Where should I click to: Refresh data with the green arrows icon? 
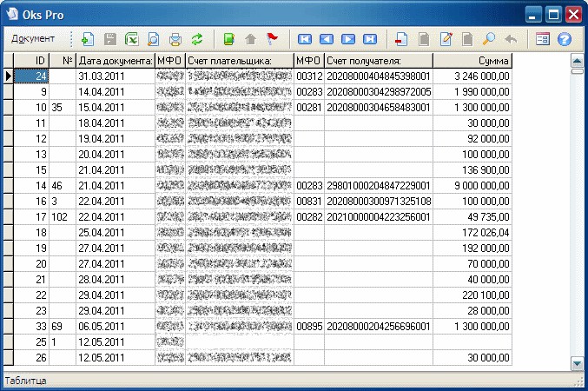197,39
